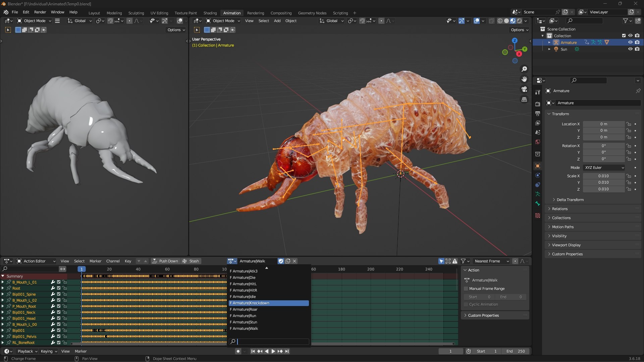Uncheck Collection exclude checkbox in outliner

[624, 36]
